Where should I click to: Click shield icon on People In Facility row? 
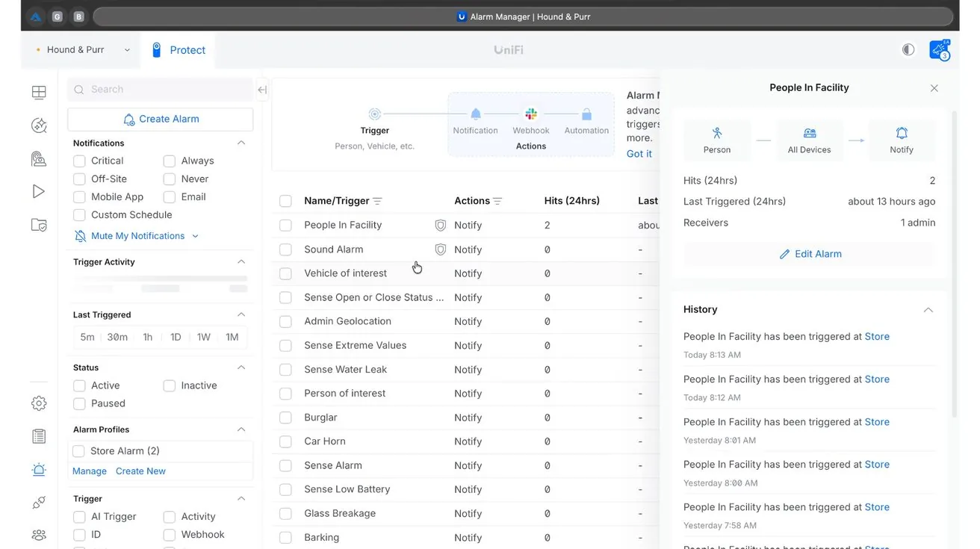(x=441, y=225)
